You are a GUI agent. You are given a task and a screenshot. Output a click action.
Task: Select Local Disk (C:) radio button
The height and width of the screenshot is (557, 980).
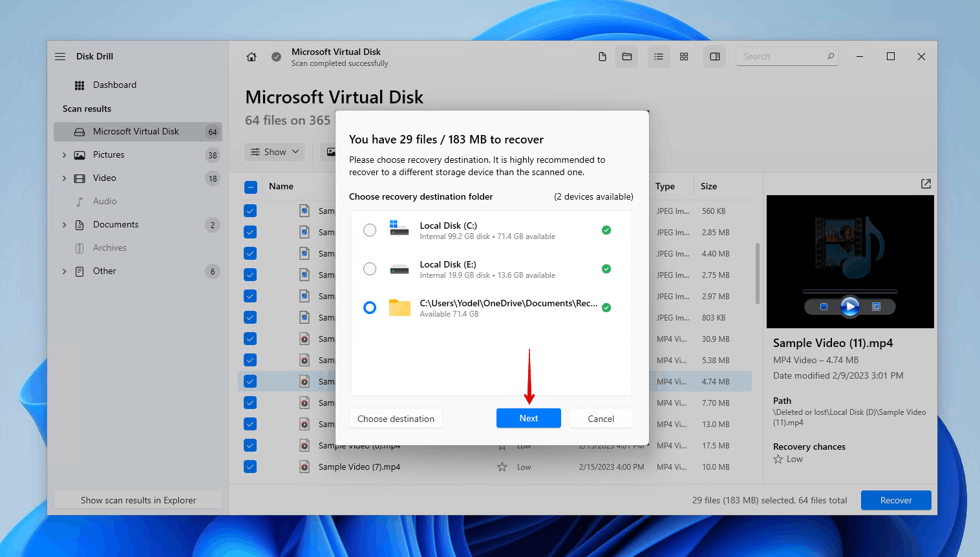[370, 230]
